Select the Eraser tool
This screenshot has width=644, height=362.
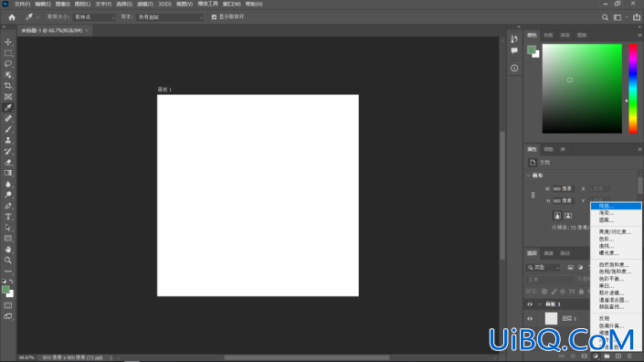[x=8, y=163]
